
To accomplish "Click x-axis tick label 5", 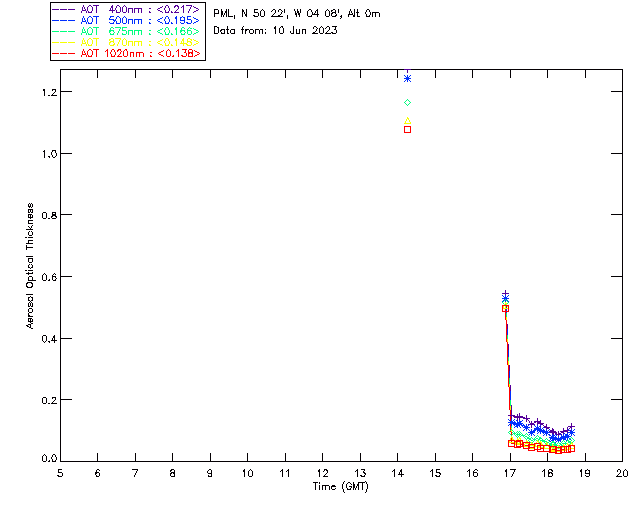I will [60, 473].
